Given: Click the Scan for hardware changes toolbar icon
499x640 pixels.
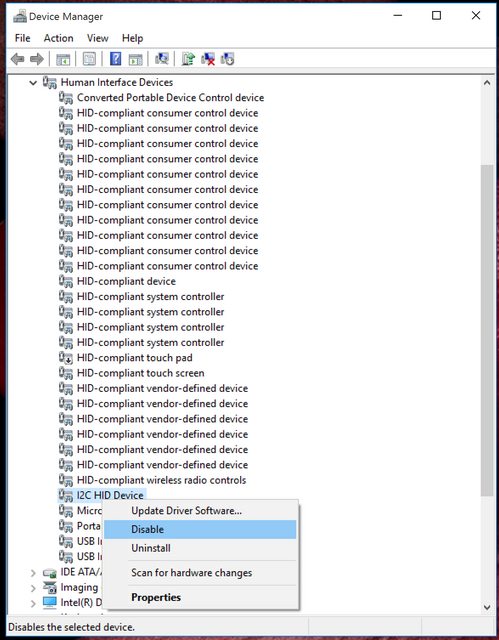Looking at the screenshot, I should point(162,59).
